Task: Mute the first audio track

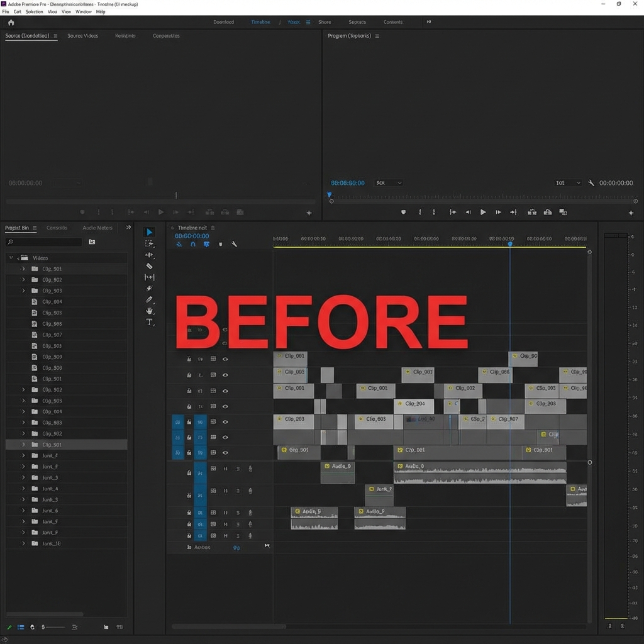Action: [x=225, y=469]
